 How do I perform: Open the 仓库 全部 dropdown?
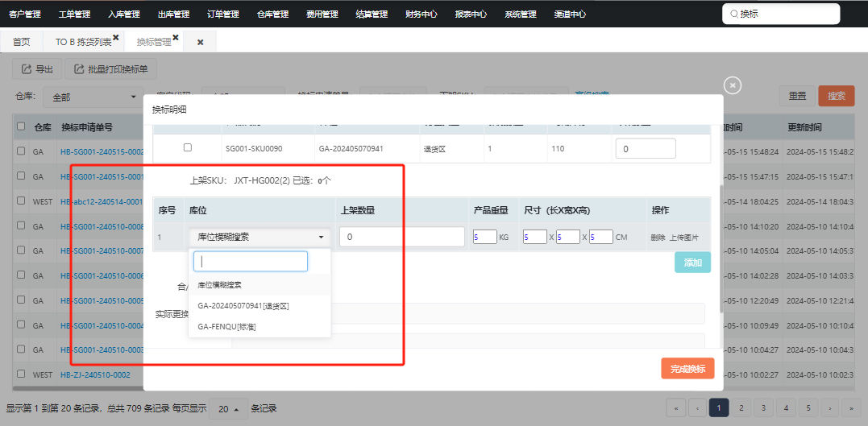[x=92, y=97]
